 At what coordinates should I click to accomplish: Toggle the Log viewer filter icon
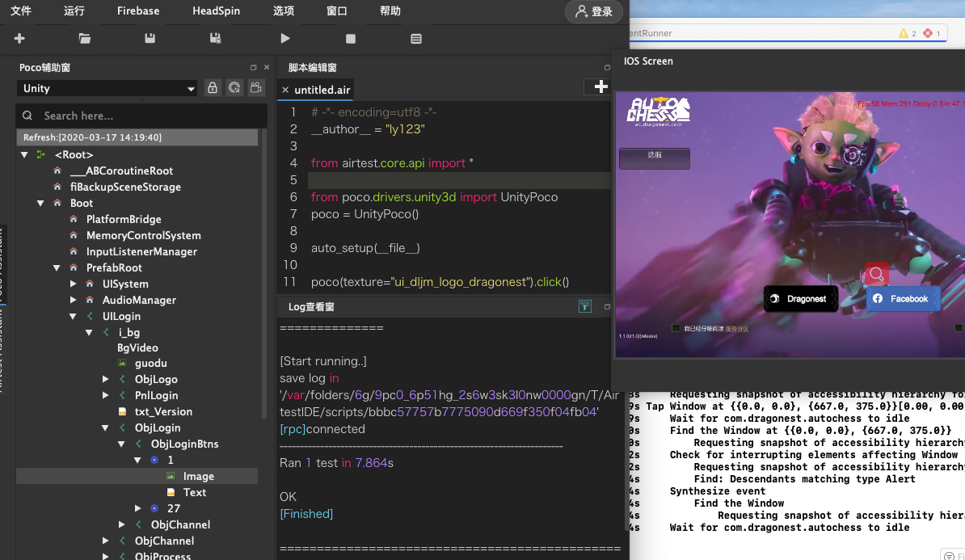click(584, 306)
